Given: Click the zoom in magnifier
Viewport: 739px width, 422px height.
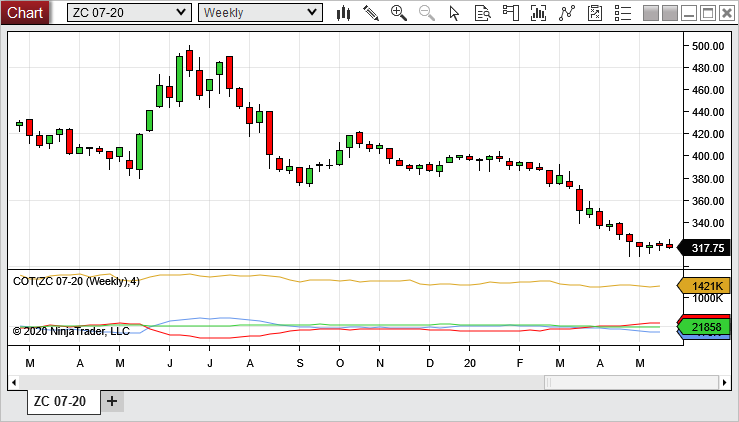Looking at the screenshot, I should 399,13.
